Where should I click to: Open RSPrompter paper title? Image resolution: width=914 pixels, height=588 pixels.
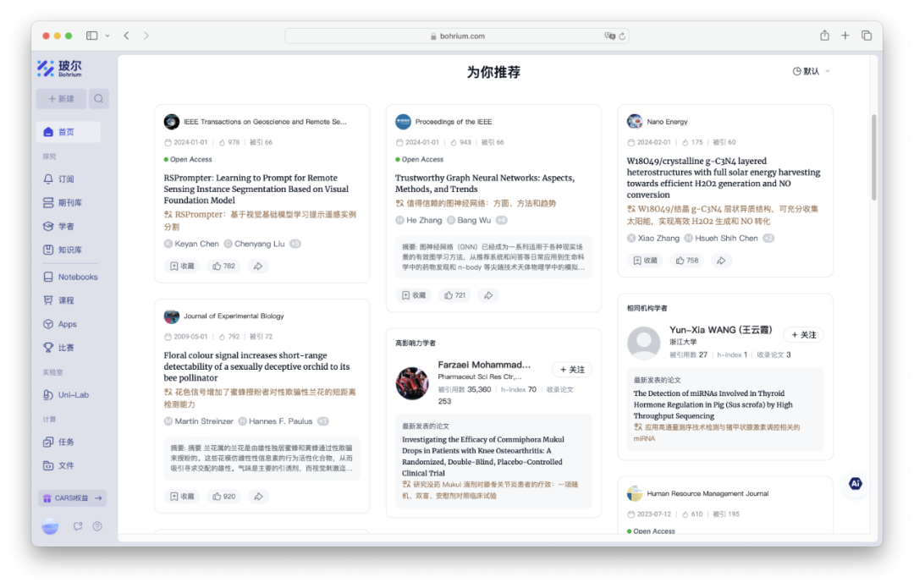point(256,189)
